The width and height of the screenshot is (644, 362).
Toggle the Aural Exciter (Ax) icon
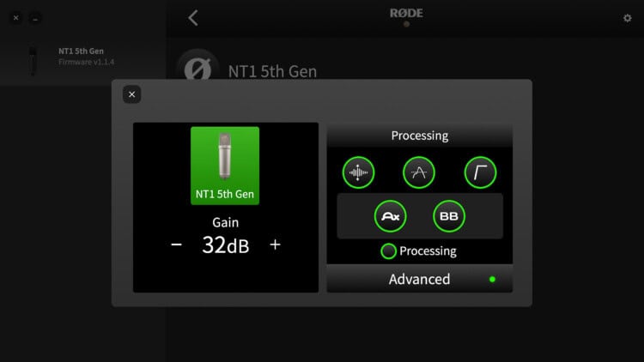coord(390,216)
